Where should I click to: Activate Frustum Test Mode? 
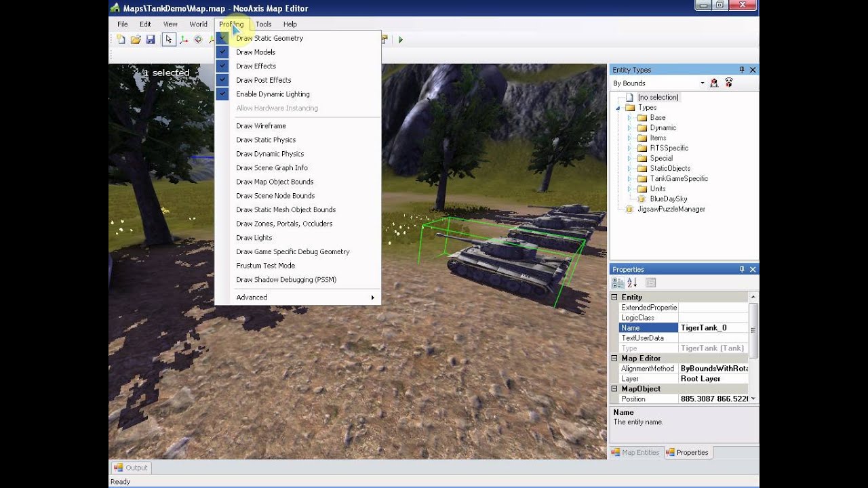(x=298, y=266)
